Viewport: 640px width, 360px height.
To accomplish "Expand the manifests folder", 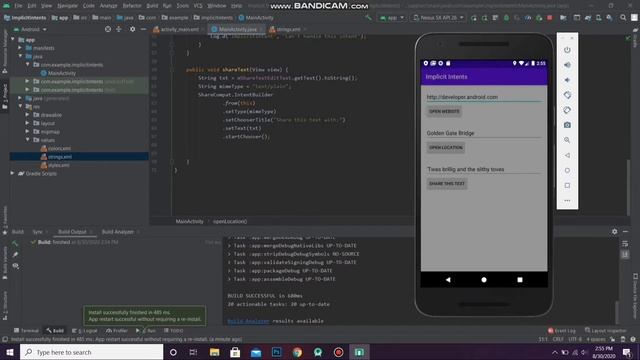I will [x=20, y=48].
